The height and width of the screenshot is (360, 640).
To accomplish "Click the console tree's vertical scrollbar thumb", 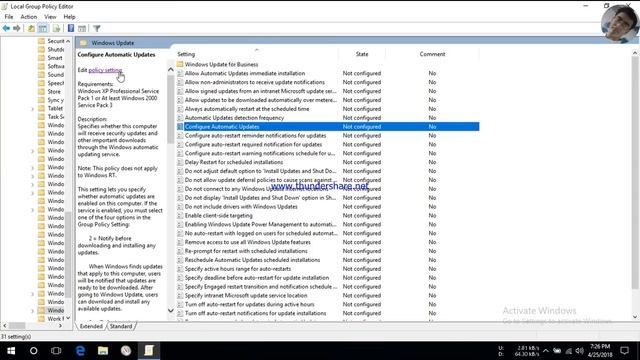I will click(68, 255).
